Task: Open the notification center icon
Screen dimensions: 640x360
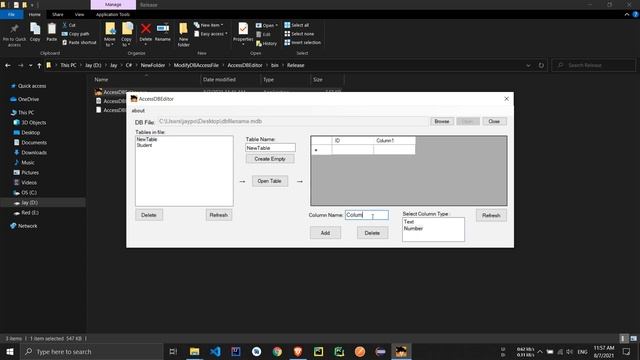Action: tap(627, 351)
